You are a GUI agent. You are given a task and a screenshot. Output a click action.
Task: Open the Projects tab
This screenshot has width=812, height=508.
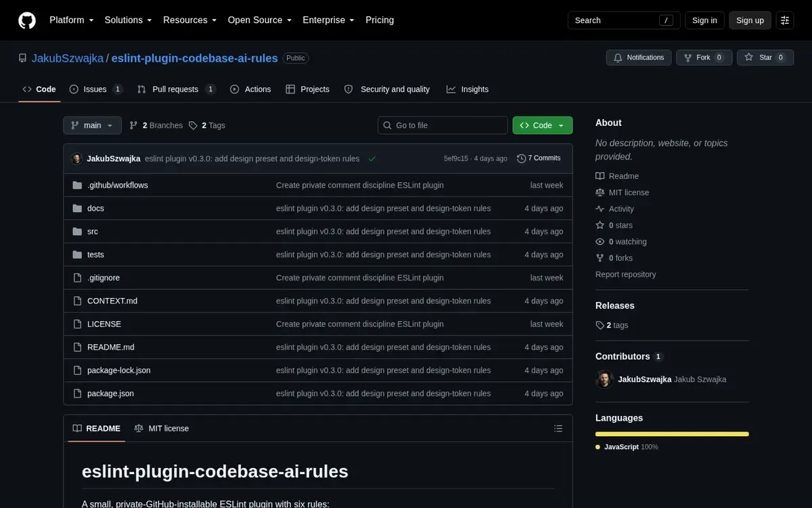[x=308, y=89]
